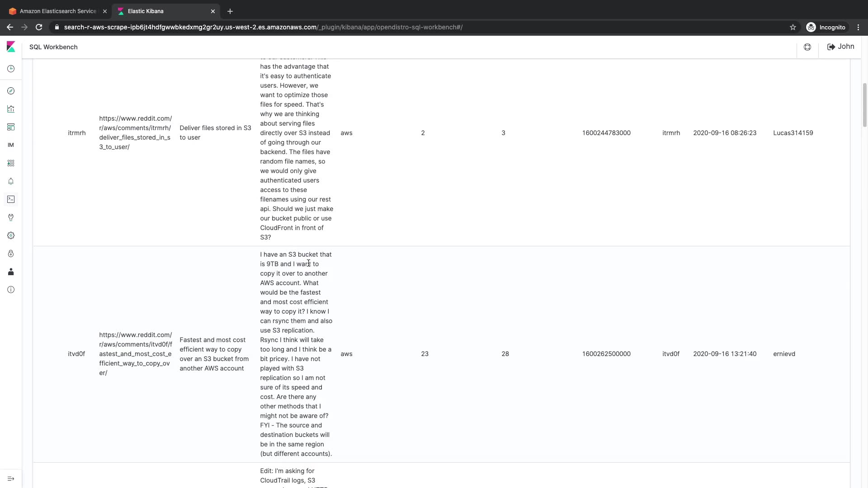Open Dev Tools wrench icon
The width and height of the screenshot is (868, 488).
(11, 217)
